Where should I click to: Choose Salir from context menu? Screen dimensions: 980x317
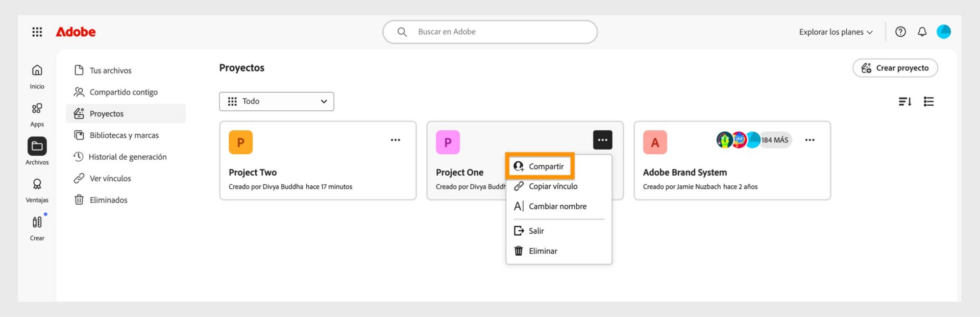[x=559, y=231]
